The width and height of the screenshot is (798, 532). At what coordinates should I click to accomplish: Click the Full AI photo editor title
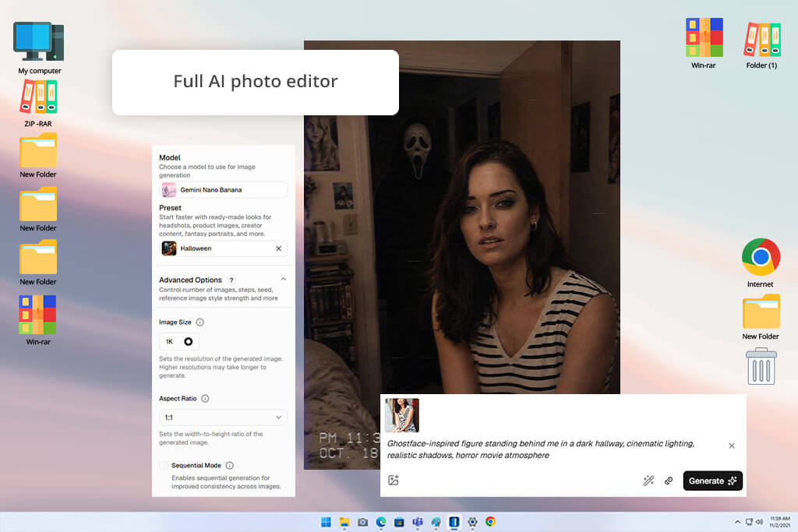pos(256,81)
